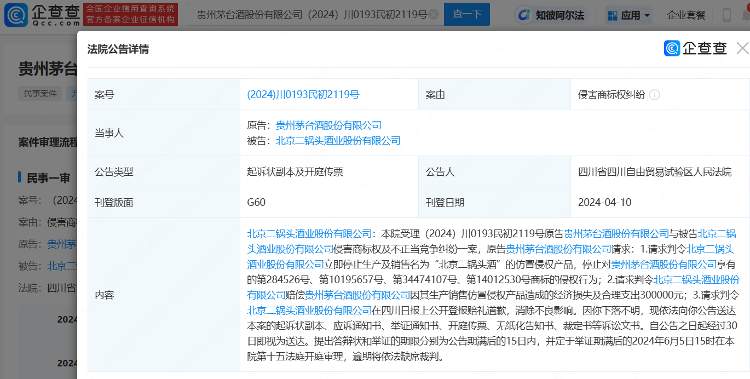
Task: Expand the 应用 dropdown arrow
Action: click(x=647, y=16)
